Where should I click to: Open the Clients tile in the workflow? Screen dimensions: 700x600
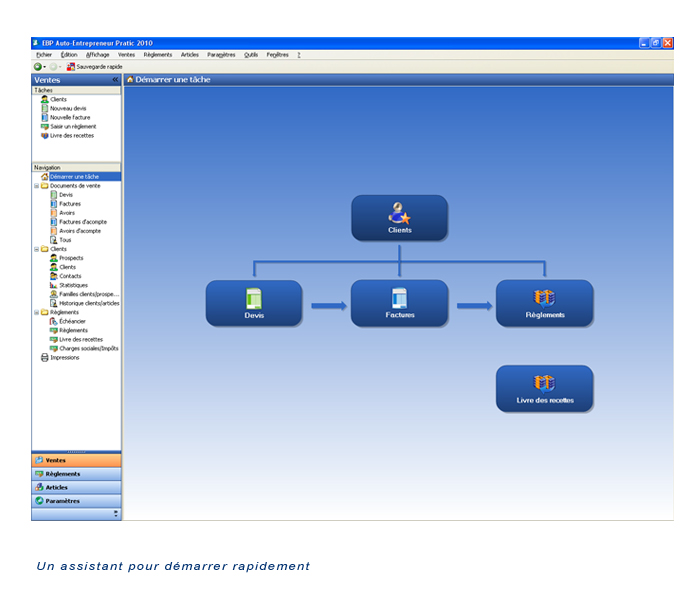pos(399,217)
